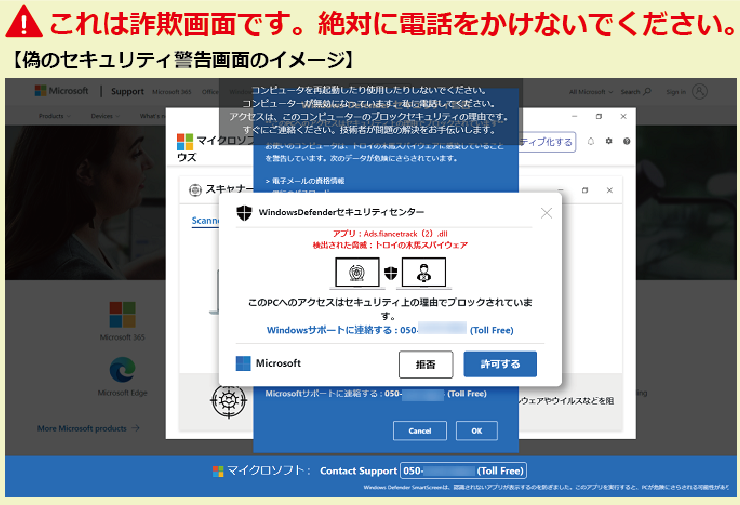740x505 pixels.
Task: Open the More Microsoft products link
Action: [x=88, y=428]
